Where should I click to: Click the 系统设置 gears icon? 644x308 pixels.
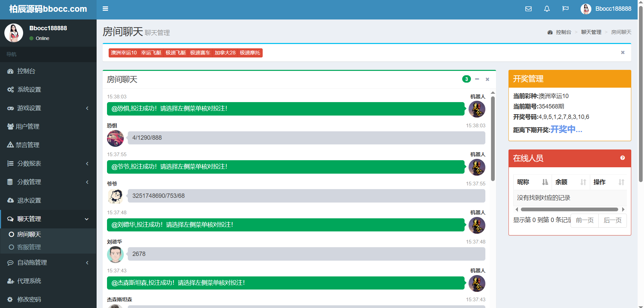click(x=10, y=90)
